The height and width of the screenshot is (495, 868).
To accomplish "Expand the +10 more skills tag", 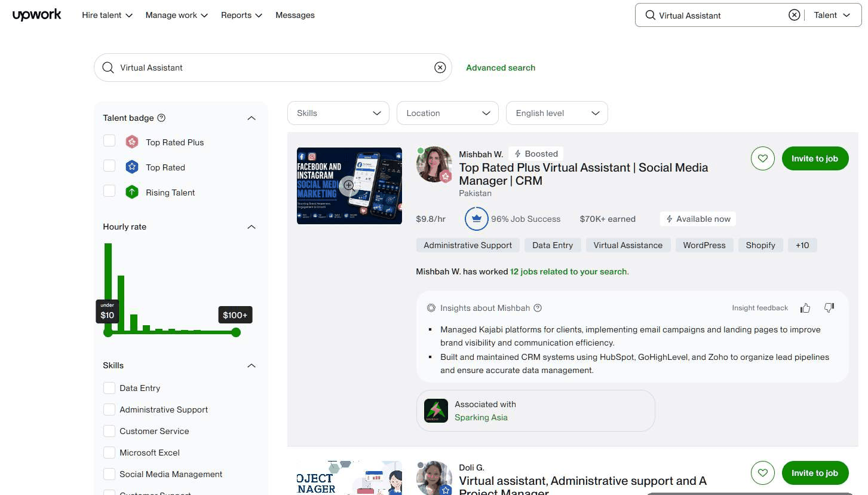I will coord(802,245).
